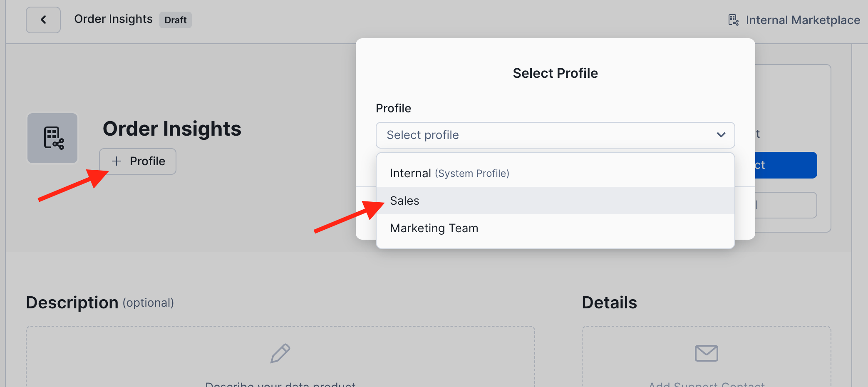The image size is (868, 387).
Task: Click the Internal Marketplace icon
Action: [x=733, y=20]
